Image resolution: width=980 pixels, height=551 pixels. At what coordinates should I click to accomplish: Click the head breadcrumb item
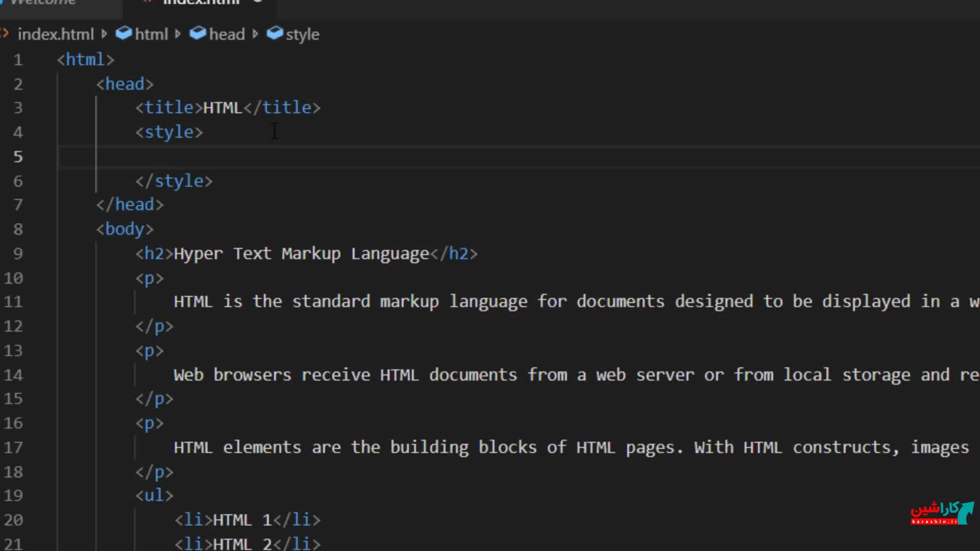(227, 34)
